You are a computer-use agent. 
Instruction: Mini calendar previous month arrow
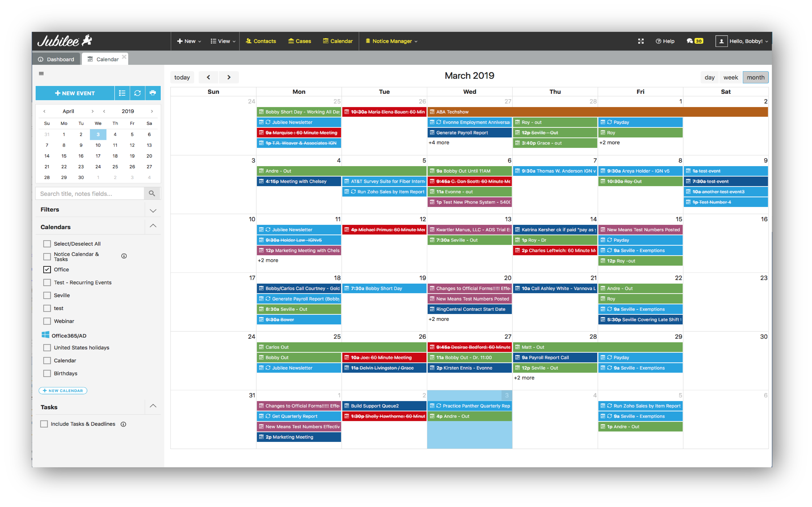[x=44, y=111]
